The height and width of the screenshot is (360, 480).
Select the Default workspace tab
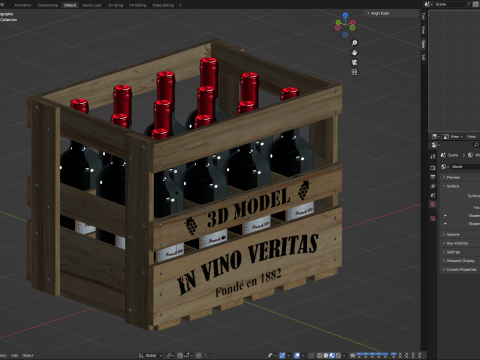pos(70,5)
